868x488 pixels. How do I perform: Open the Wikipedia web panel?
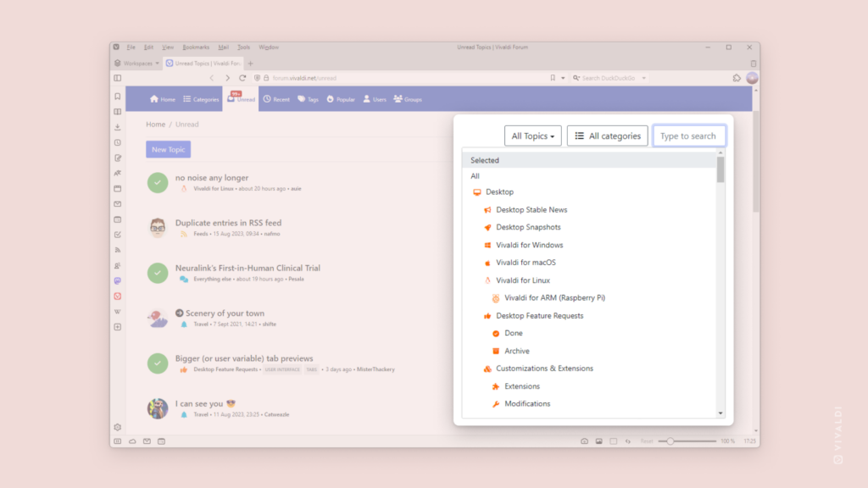[117, 312]
